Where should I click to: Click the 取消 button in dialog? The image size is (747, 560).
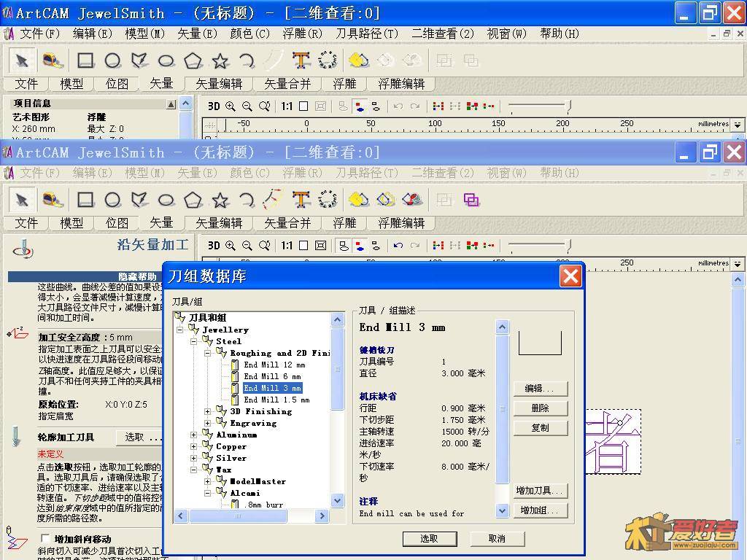pyautogui.click(x=497, y=539)
